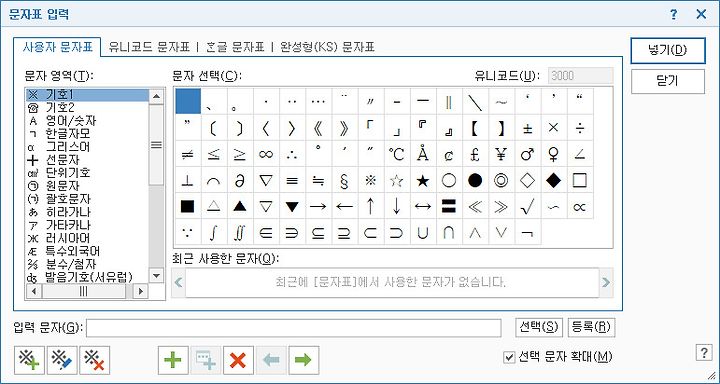Click the 넣기(D) insert button

668,51
